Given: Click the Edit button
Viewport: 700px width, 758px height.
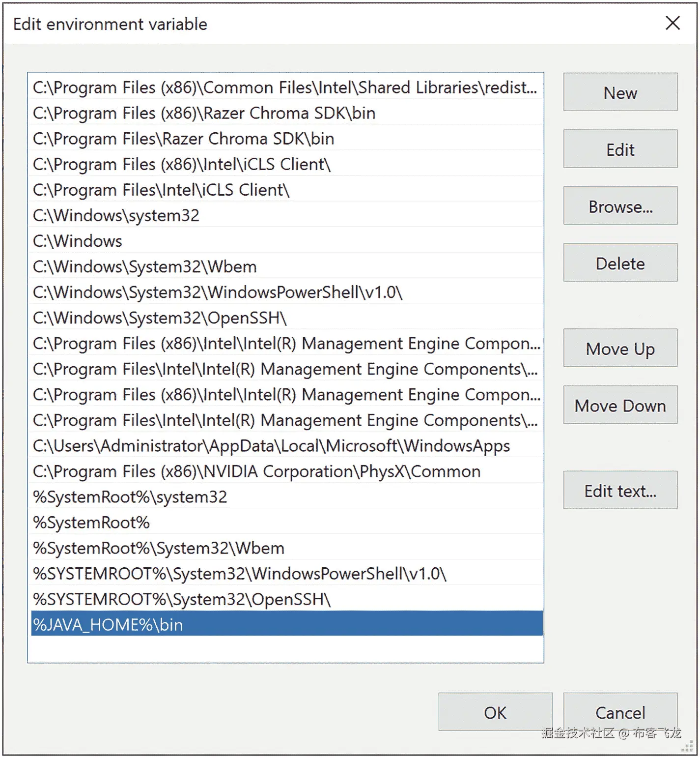Looking at the screenshot, I should pos(620,149).
